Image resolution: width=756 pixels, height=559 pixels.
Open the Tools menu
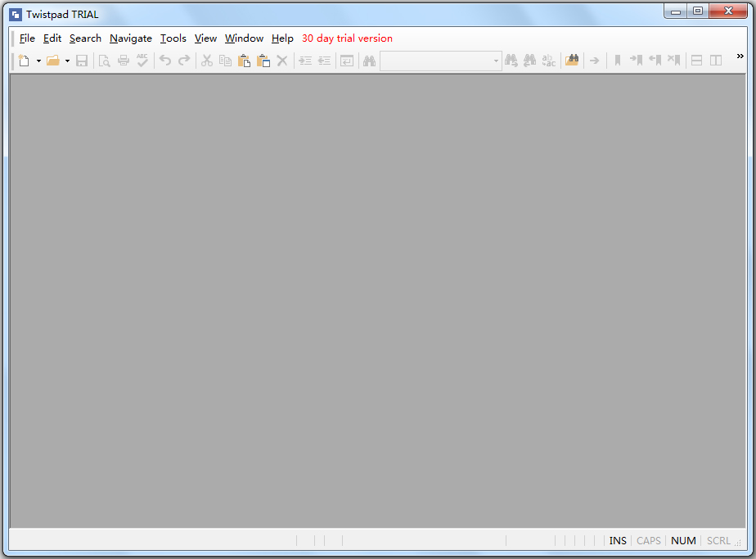[173, 38]
